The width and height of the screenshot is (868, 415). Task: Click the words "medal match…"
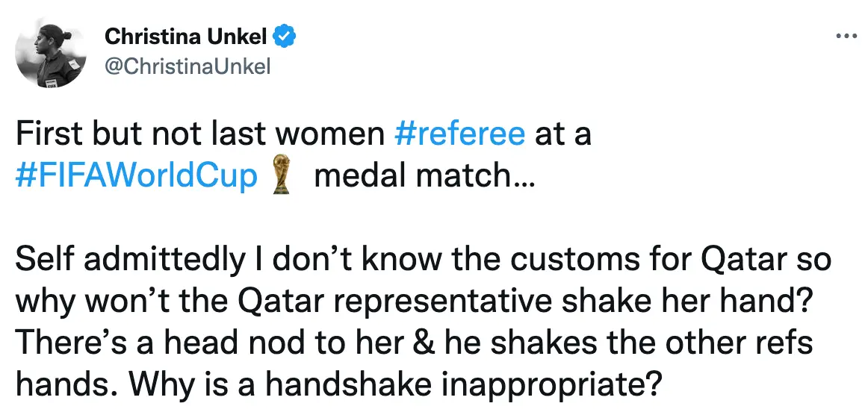click(424, 177)
